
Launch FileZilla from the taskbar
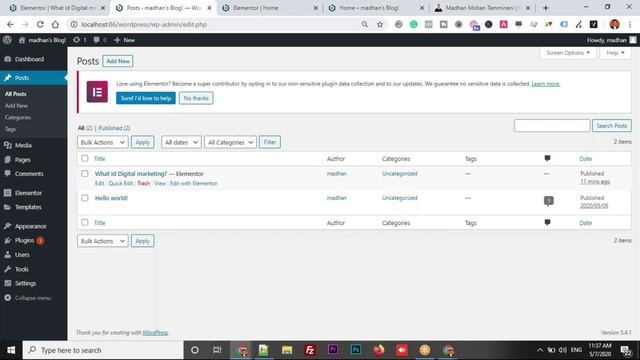coord(310,350)
